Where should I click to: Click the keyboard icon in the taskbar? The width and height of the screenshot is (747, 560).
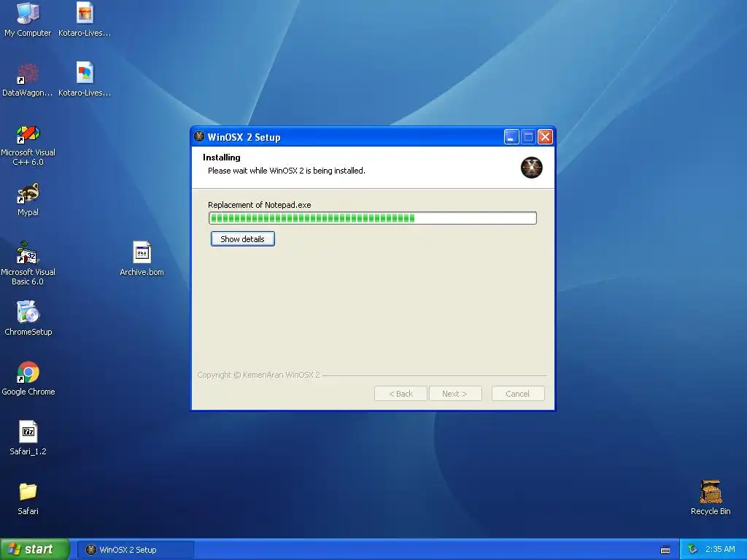pyautogui.click(x=665, y=550)
